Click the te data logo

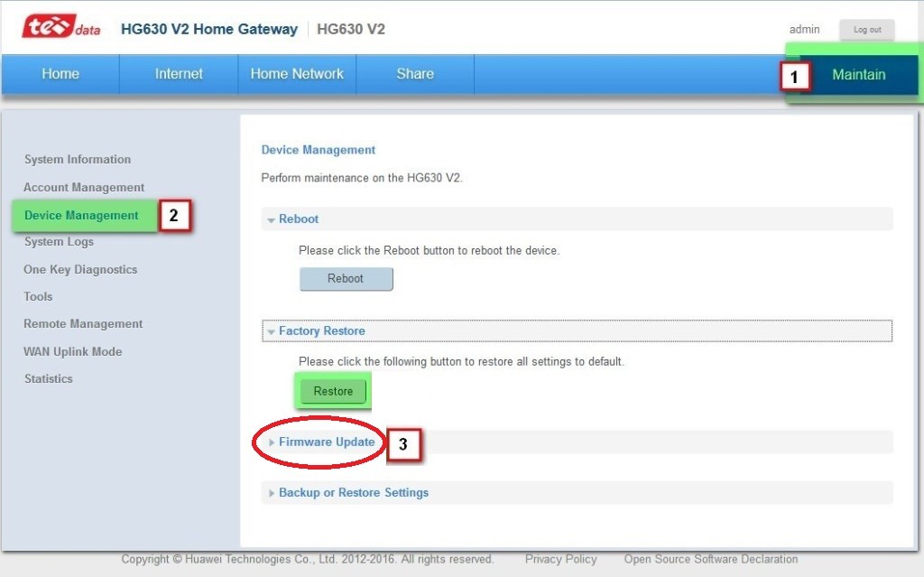click(61, 26)
